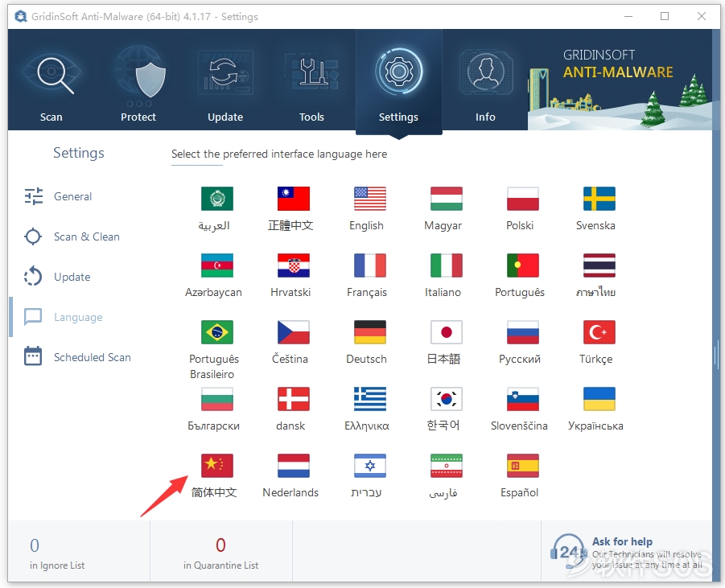Choose the Українська flag
This screenshot has width=725, height=588.
pos(599,399)
